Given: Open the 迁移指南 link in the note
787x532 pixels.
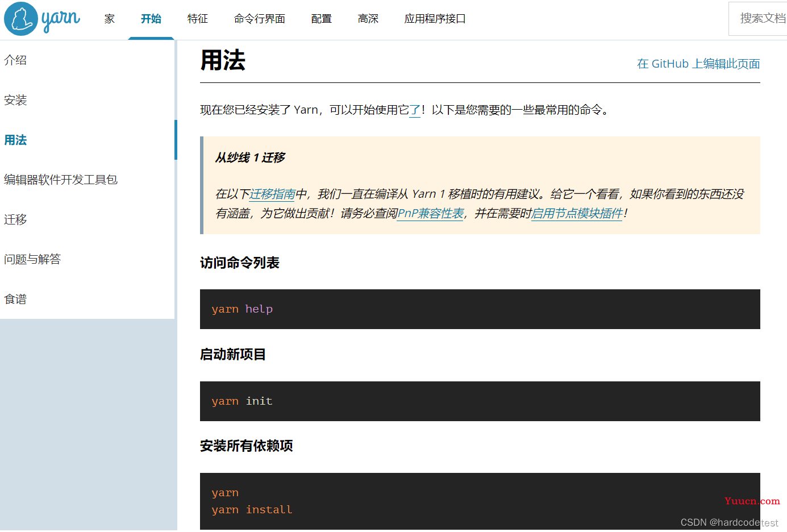Looking at the screenshot, I should coord(273,194).
